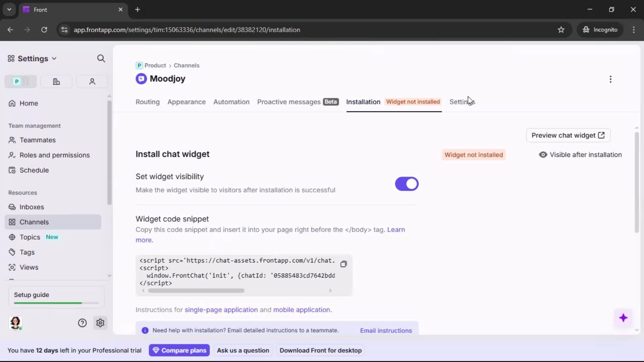This screenshot has width=644, height=362.
Task: Select the company settings tab icon
Action: coord(56,81)
